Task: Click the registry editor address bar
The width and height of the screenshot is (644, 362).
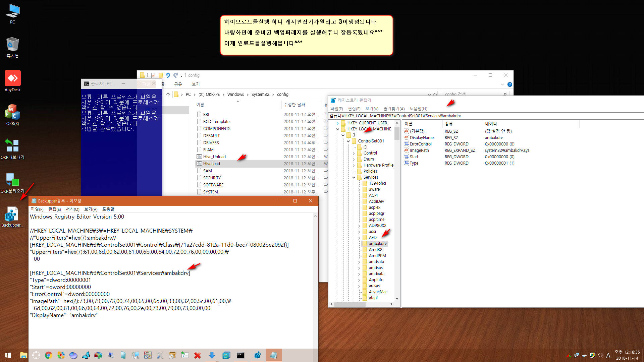Action: point(486,116)
